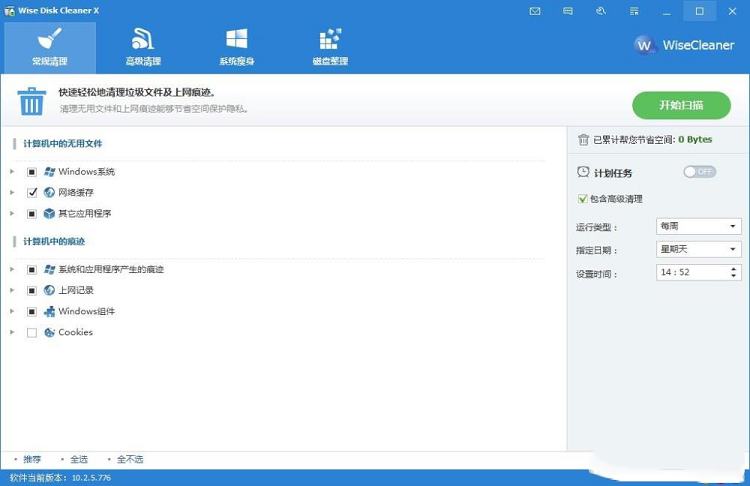750x486 pixels.
Task: Toggle the 上网记录 checkbox
Action: point(32,290)
